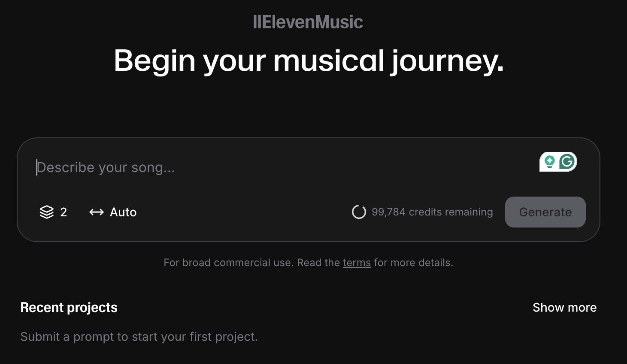Viewport: 627px width, 364px height.
Task: Click the double-bar mark before ElevenMusic
Action: [x=256, y=22]
